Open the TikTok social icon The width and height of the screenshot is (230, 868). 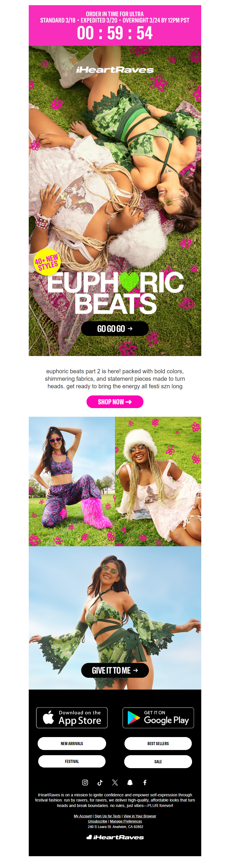pyautogui.click(x=100, y=782)
